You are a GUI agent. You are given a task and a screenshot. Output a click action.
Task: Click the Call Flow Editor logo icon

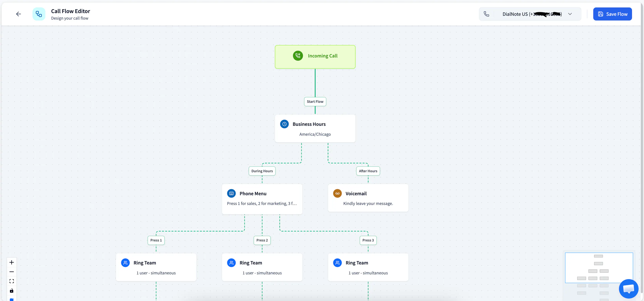[39, 14]
